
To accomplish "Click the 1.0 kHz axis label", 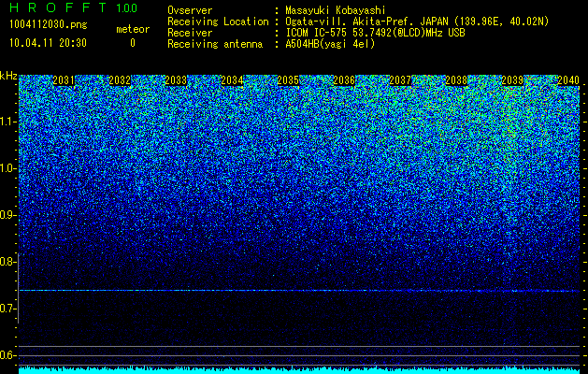I will tap(8, 168).
